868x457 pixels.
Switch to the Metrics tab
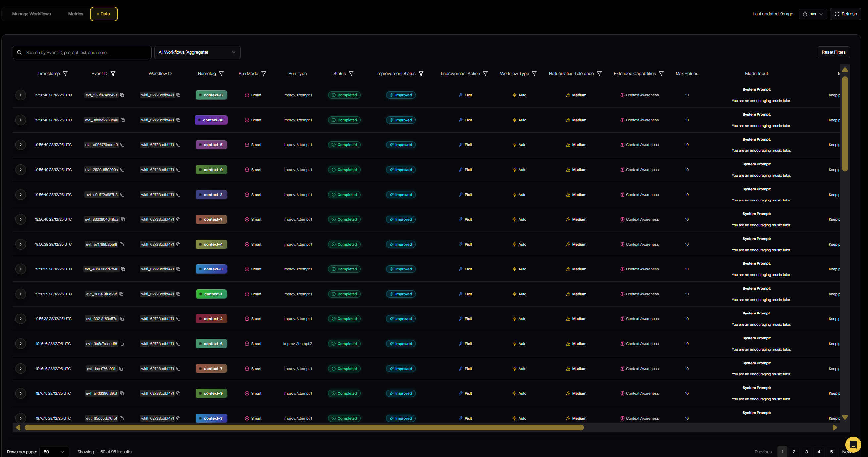pos(76,14)
